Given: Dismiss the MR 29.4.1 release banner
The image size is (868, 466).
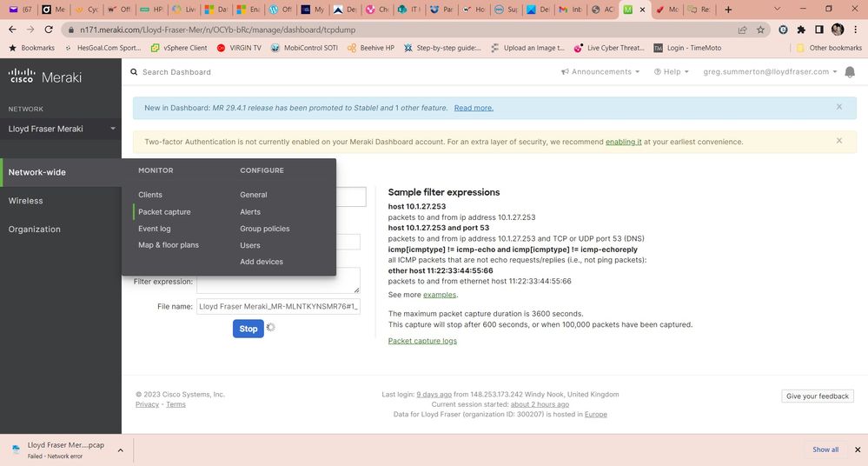Looking at the screenshot, I should 839,107.
